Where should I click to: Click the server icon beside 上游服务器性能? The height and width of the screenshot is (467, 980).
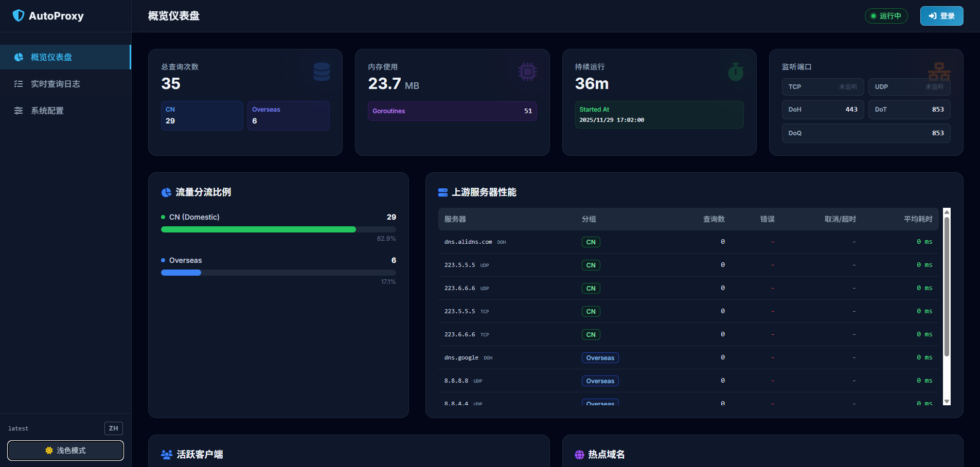(x=442, y=192)
